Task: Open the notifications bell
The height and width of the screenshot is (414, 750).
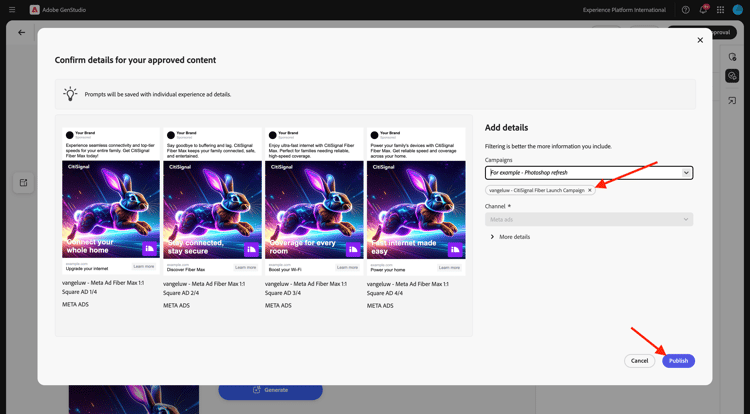Action: click(703, 10)
